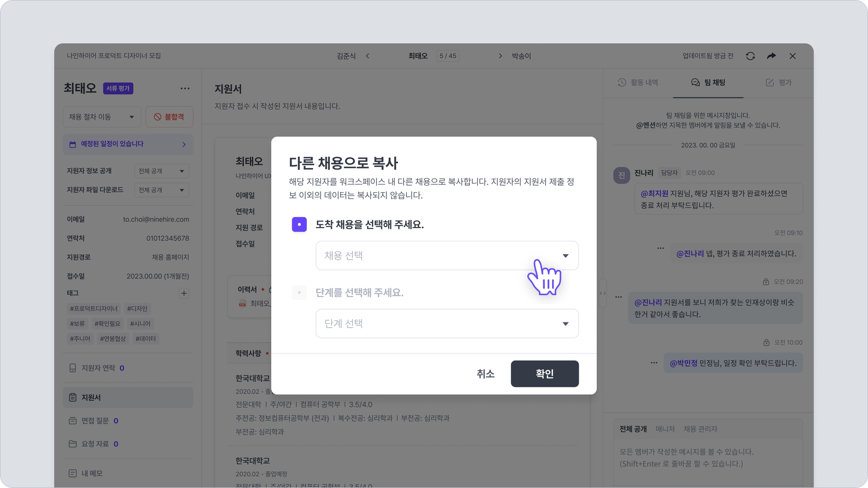Go to previous applicant with left chevron
Image resolution: width=868 pixels, height=488 pixels.
[x=368, y=56]
